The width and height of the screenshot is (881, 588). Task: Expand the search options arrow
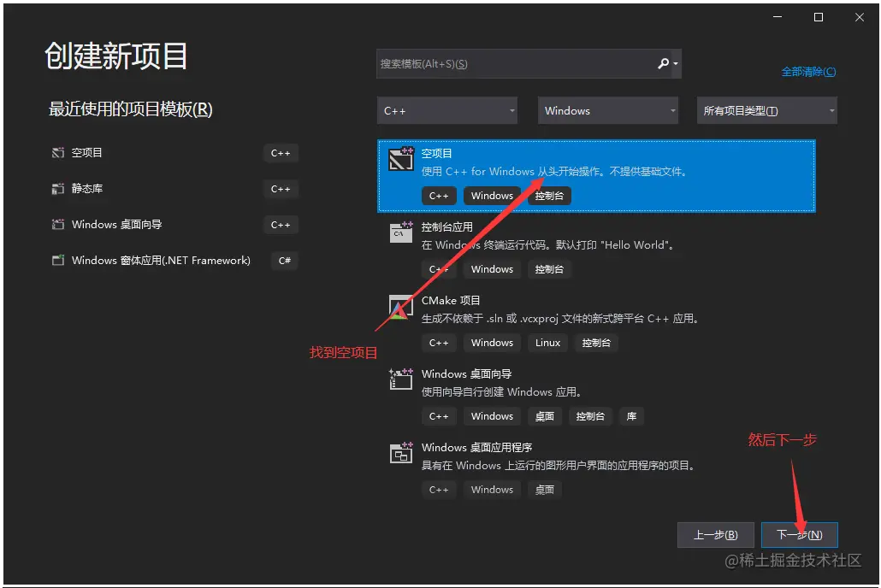coord(676,64)
